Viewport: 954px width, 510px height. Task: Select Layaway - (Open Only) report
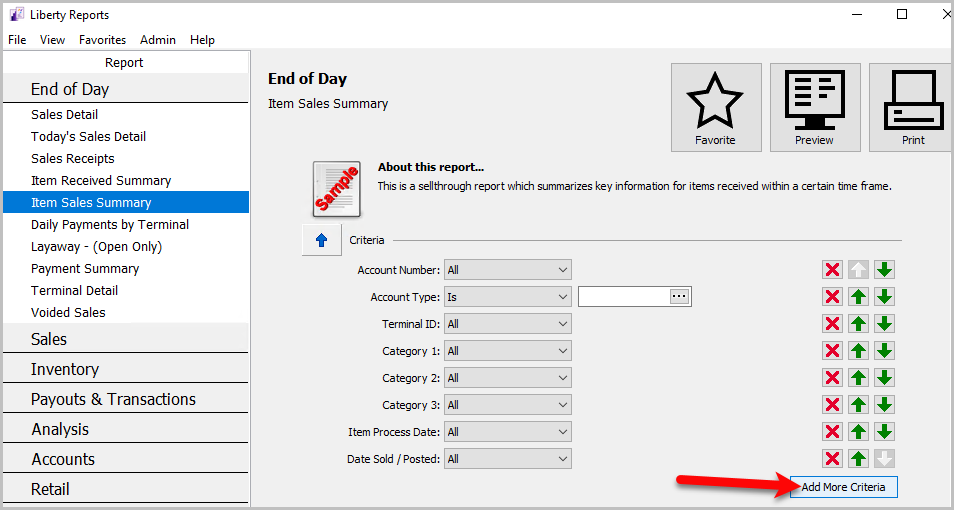coord(126,246)
